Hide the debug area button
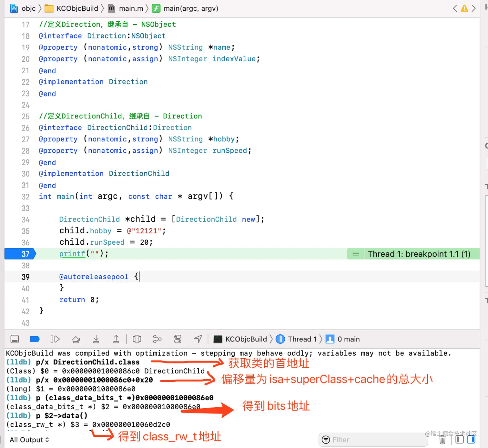The image size is (488, 448). click(x=15, y=339)
